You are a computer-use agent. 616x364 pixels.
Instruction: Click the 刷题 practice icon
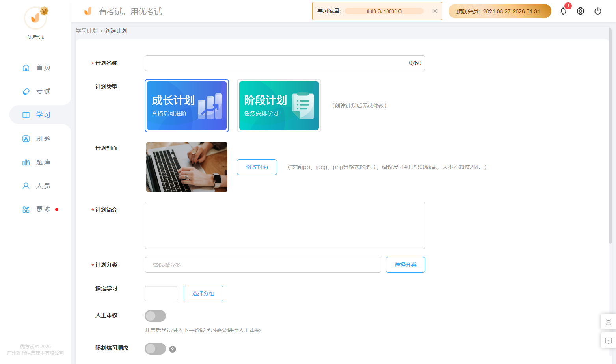pyautogui.click(x=26, y=139)
